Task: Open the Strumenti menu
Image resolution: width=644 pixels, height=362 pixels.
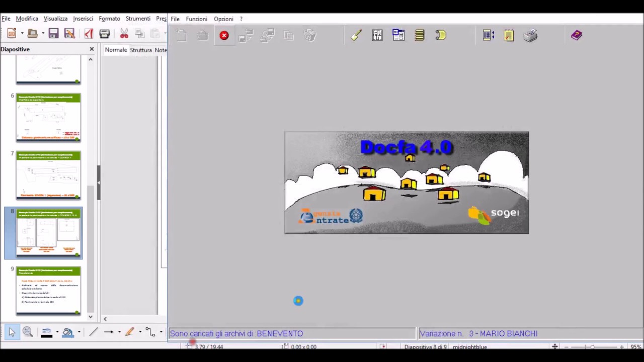Action: pos(138,19)
